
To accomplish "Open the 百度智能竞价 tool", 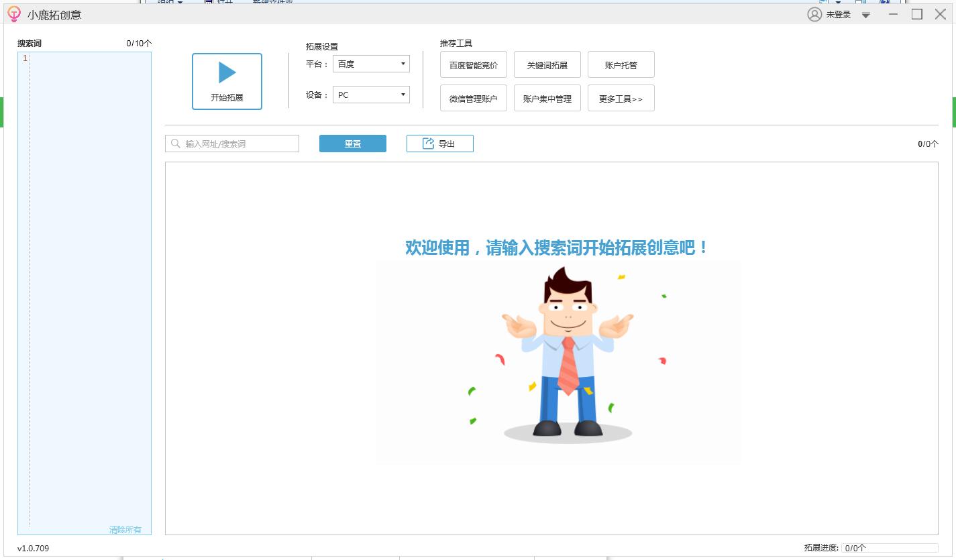I will [x=473, y=64].
